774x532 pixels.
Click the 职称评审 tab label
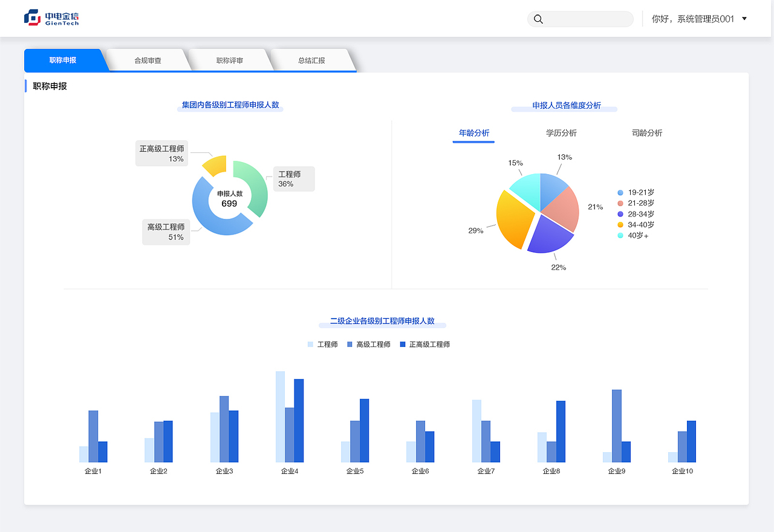pos(229,59)
